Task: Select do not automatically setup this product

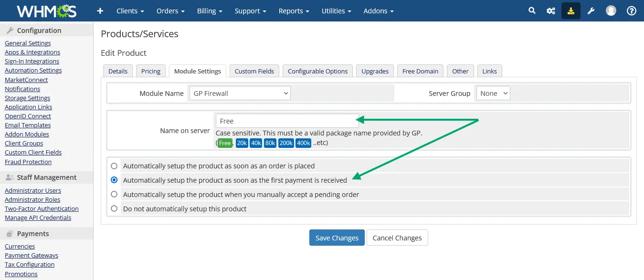Action: (x=114, y=208)
